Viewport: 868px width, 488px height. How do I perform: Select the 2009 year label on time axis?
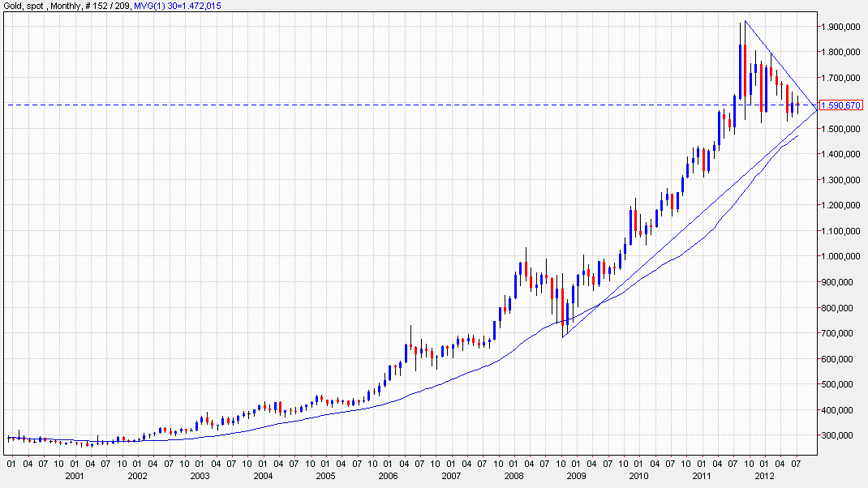click(x=574, y=477)
